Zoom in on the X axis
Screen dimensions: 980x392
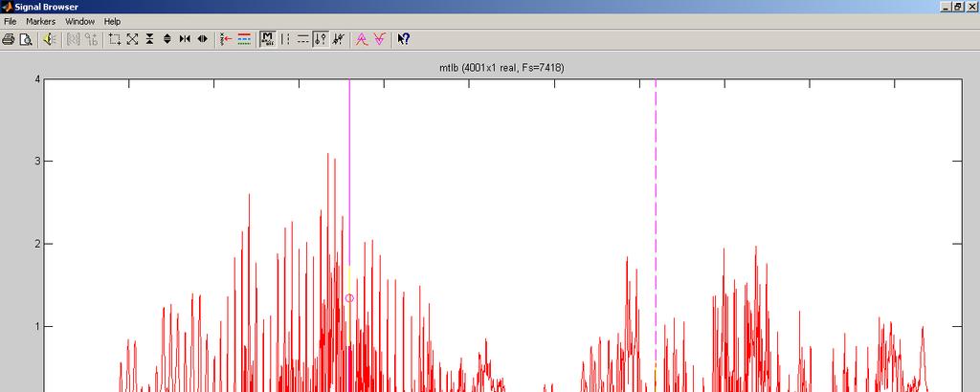point(185,39)
